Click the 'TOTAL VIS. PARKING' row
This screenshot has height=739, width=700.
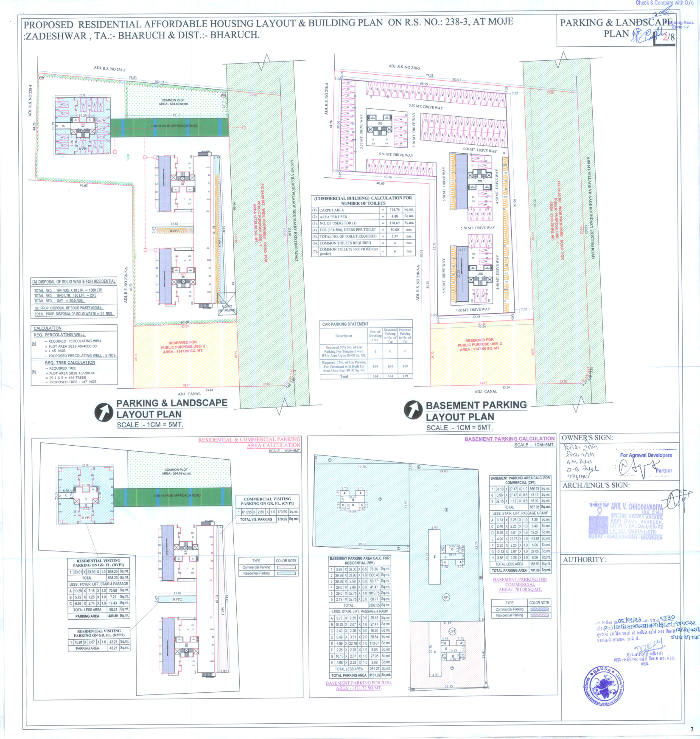point(268,519)
